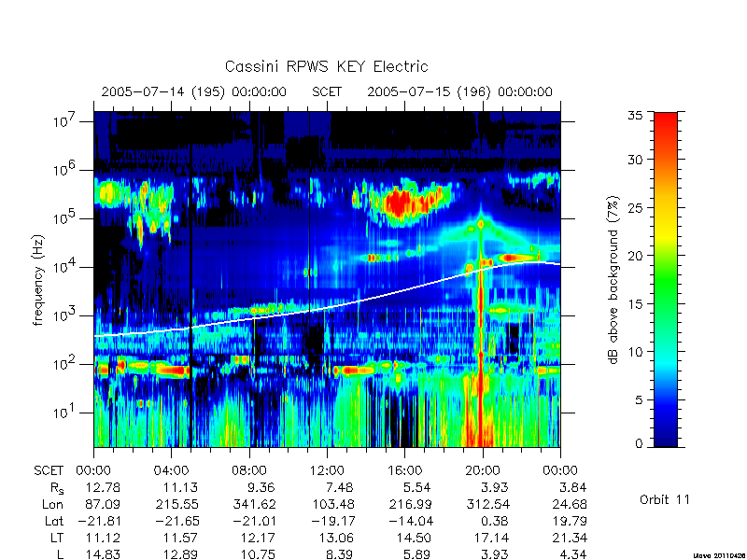Viewport: 747px width, 560px height.
Task: Click the Rs value 12.78
Action: point(103,487)
